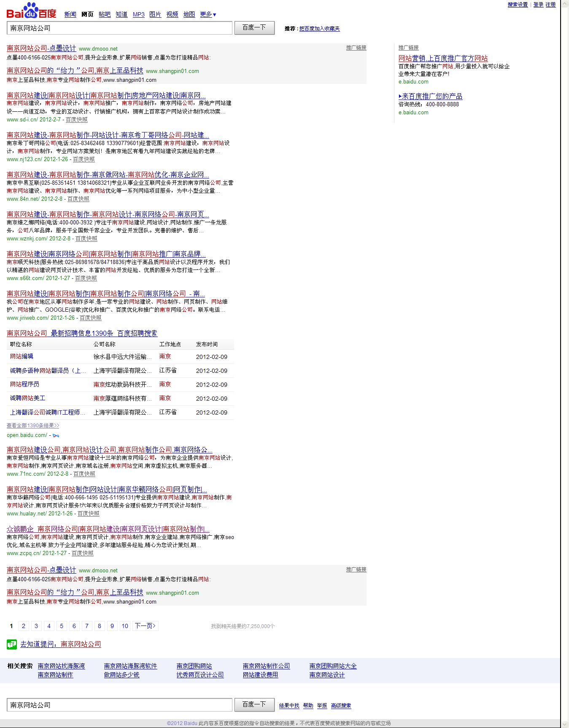Click the 徐水县中远大件运输 company cell
This screenshot has width=569, height=728.
[122, 357]
